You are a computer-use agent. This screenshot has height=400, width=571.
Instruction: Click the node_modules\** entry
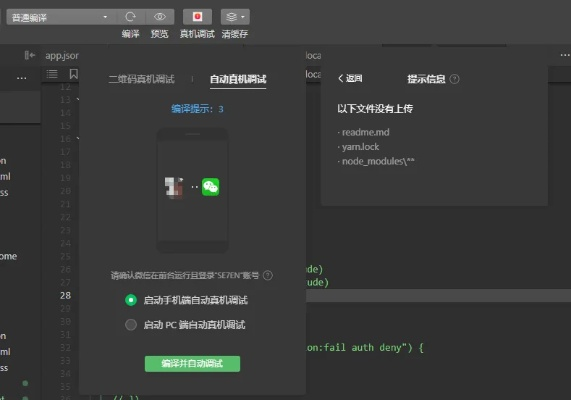[x=378, y=161]
